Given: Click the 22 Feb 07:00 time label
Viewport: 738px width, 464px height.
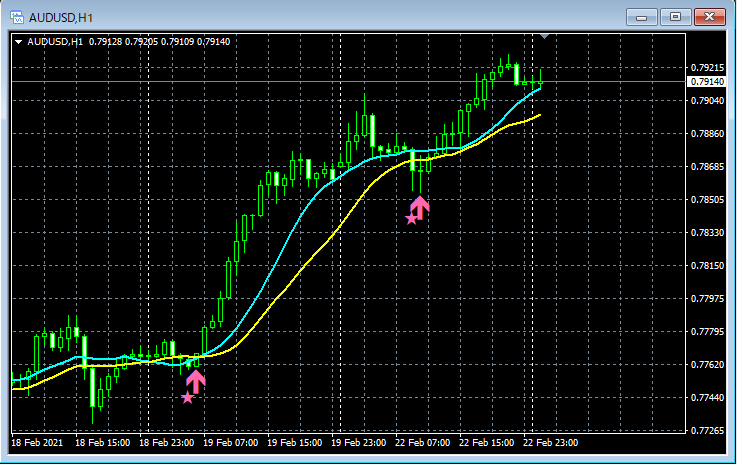Looking at the screenshot, I should click(x=423, y=443).
